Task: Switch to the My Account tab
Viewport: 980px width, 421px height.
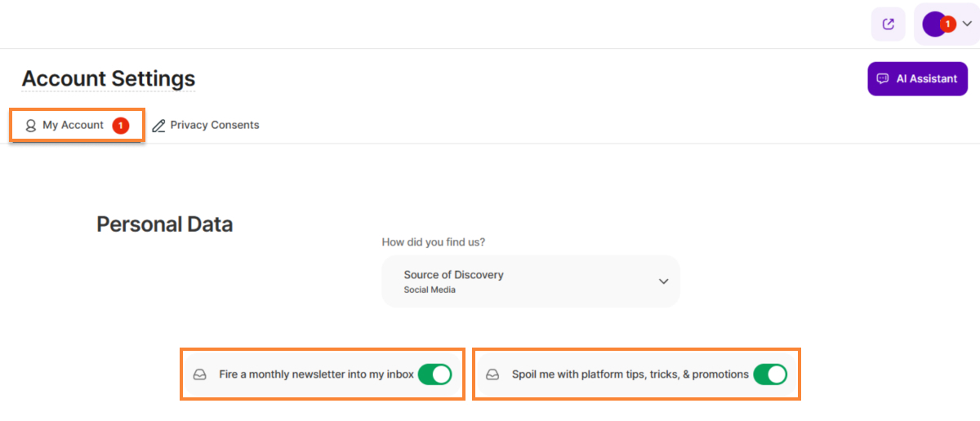Action: [x=73, y=126]
